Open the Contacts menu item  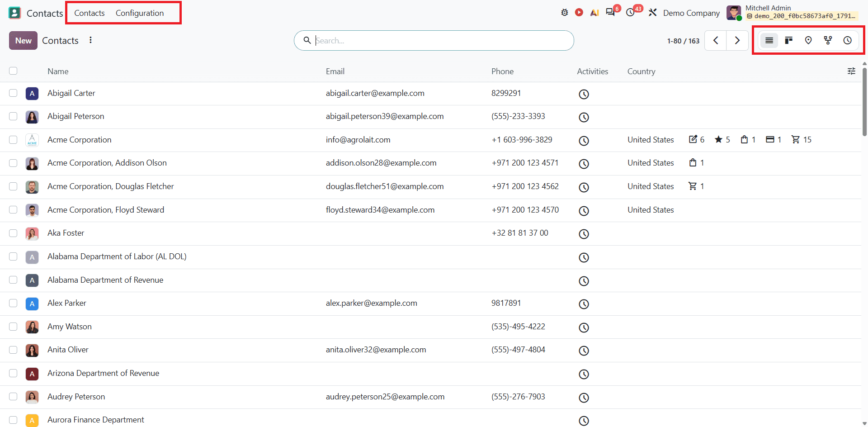90,13
